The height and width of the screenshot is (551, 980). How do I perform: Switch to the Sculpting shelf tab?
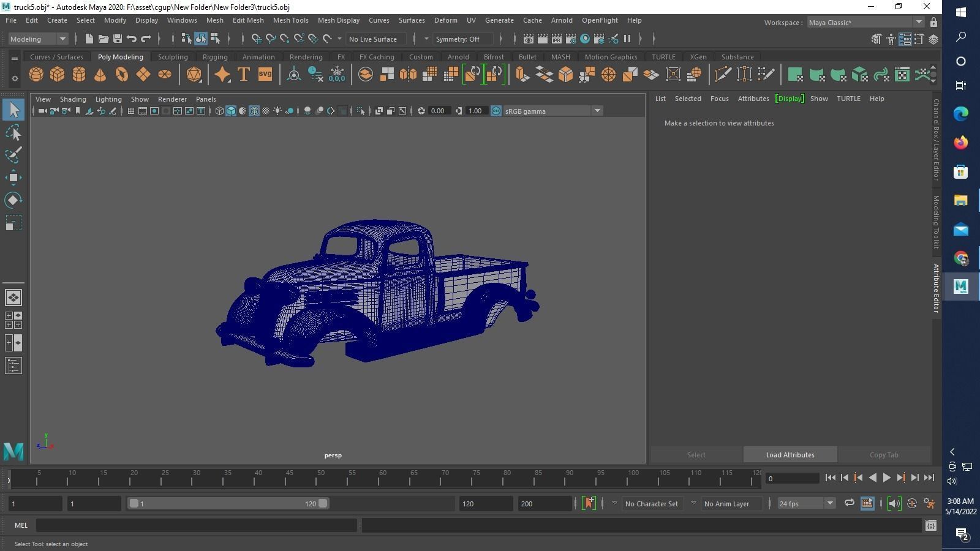pos(173,57)
